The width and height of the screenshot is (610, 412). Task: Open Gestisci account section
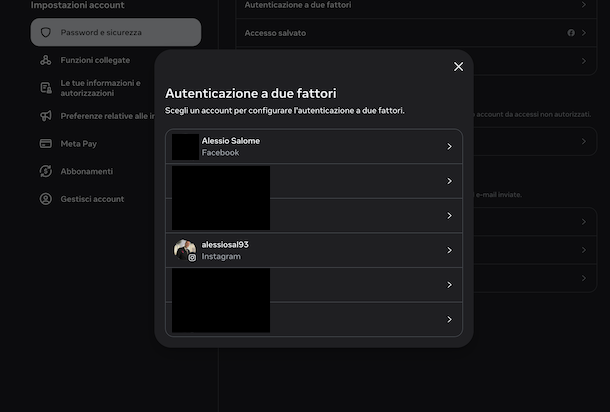(92, 199)
